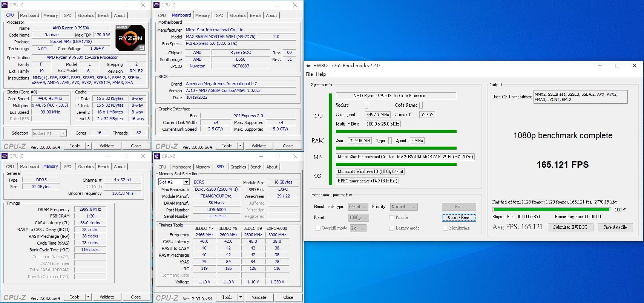Switch to About tab in SPD window
644x303 pixels.
pos(272,167)
